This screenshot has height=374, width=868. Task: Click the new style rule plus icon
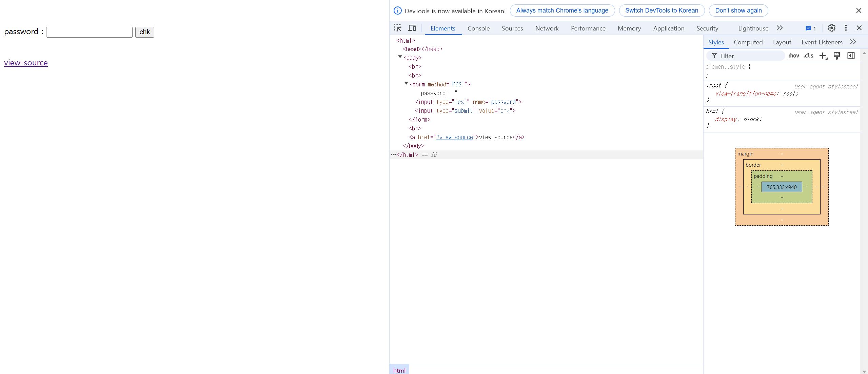coord(823,56)
